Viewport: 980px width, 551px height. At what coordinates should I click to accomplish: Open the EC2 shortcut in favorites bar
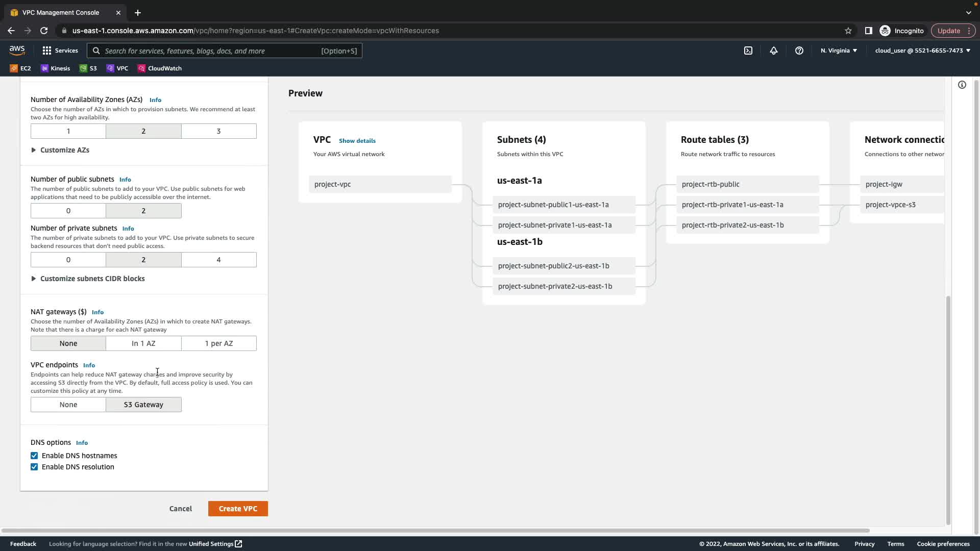[20, 68]
